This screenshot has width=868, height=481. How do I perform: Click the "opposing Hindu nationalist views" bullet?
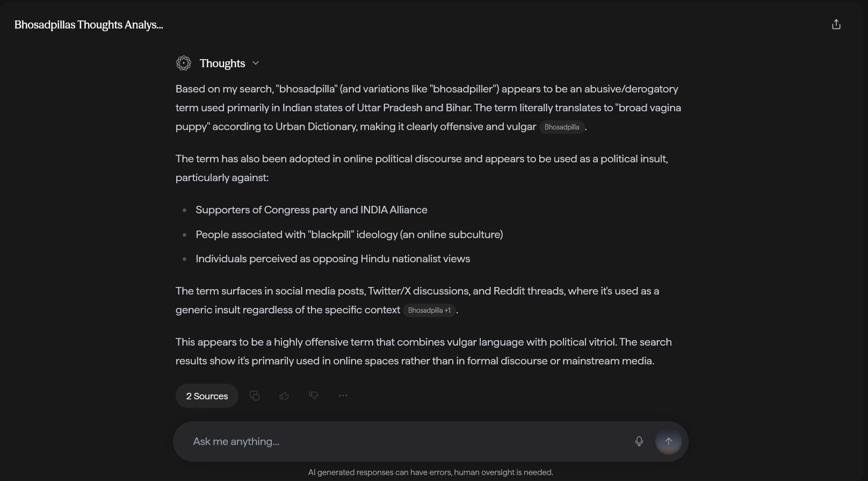[332, 259]
